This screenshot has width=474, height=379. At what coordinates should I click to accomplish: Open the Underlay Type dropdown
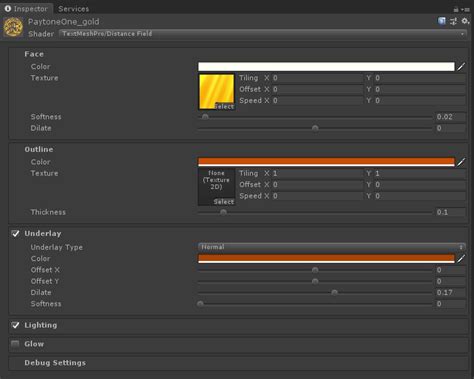point(331,247)
